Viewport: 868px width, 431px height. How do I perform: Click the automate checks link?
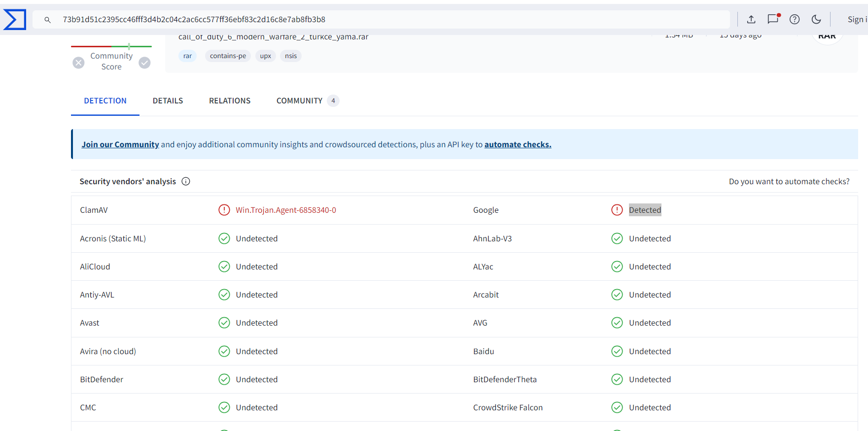coord(518,144)
